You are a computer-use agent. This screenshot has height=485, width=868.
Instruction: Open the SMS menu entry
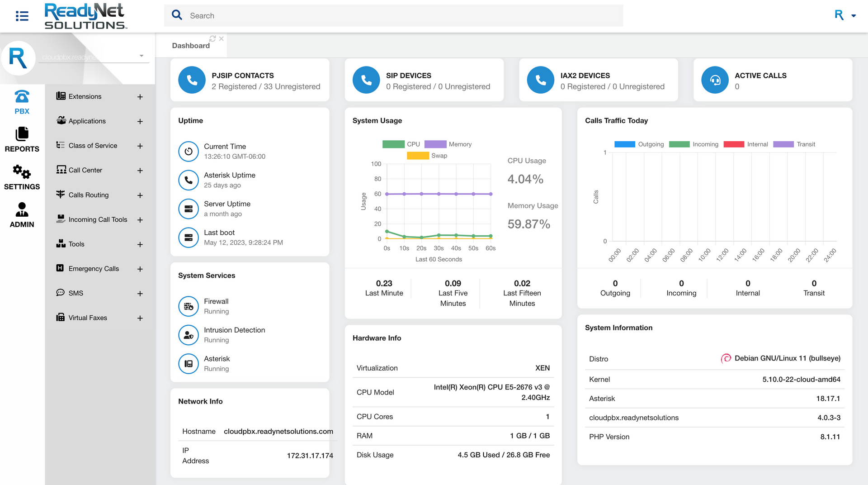pyautogui.click(x=75, y=293)
